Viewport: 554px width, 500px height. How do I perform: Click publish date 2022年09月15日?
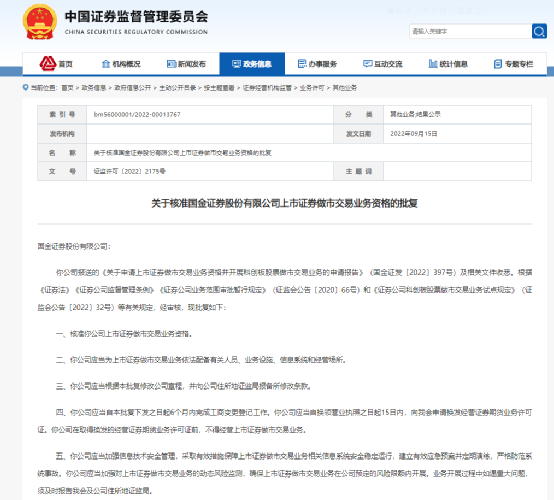click(x=414, y=134)
